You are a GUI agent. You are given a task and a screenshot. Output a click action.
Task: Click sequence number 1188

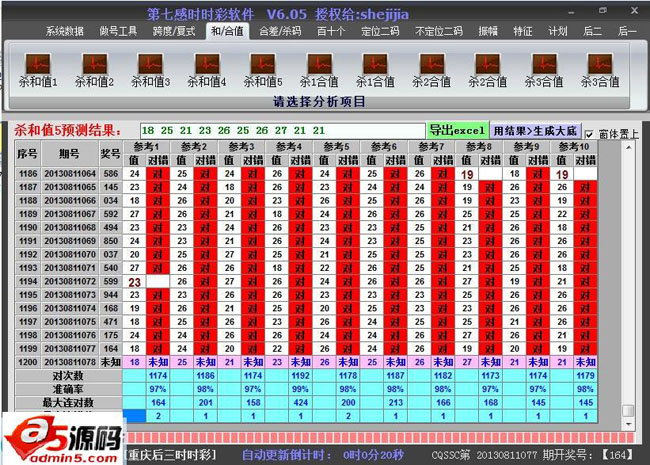28,201
